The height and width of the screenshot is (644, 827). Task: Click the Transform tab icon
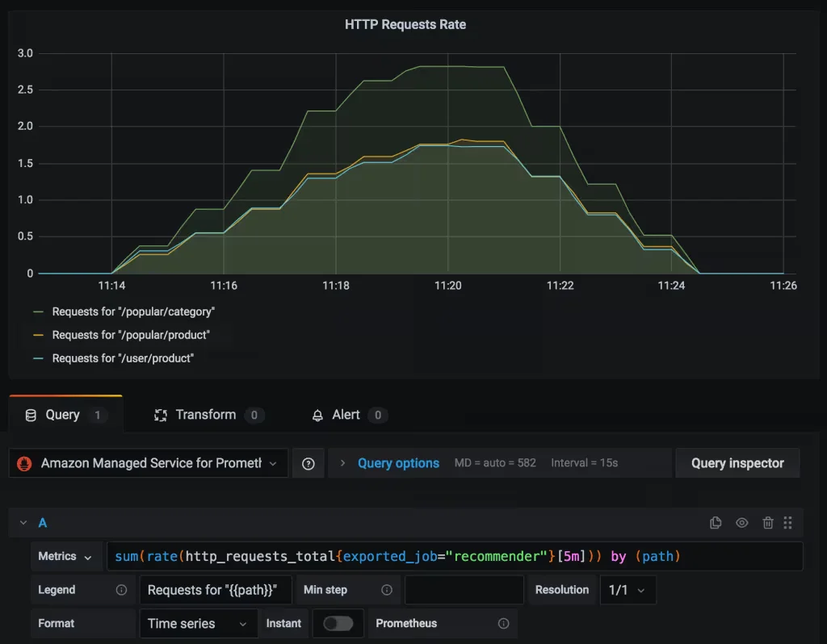click(161, 415)
